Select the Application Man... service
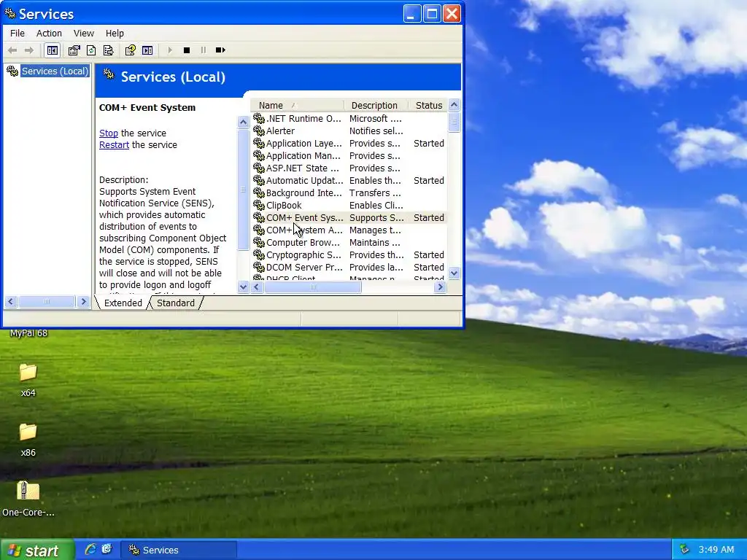Image resolution: width=747 pixels, height=560 pixels. [x=349, y=155]
